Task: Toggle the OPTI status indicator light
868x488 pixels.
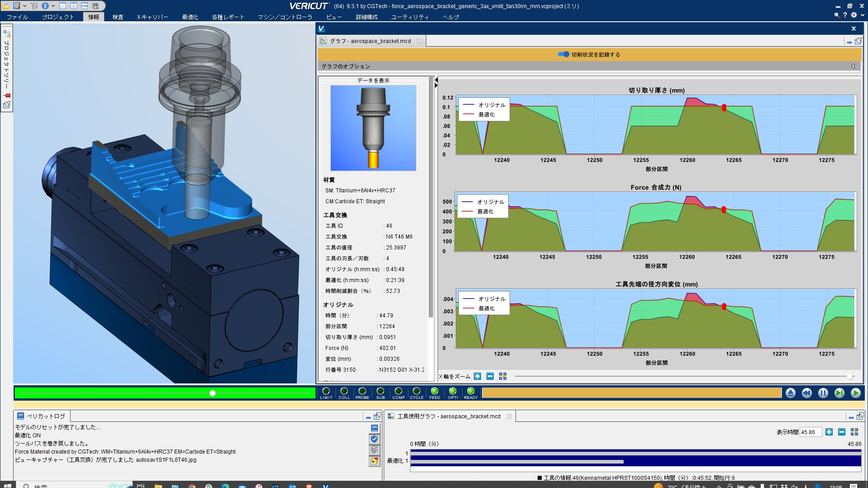Action: 453,391
